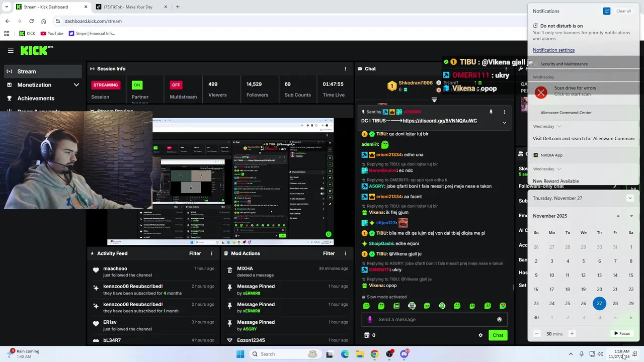The height and width of the screenshot is (362, 644).
Task: Expand Monetization sidebar section
Action: 76,85
